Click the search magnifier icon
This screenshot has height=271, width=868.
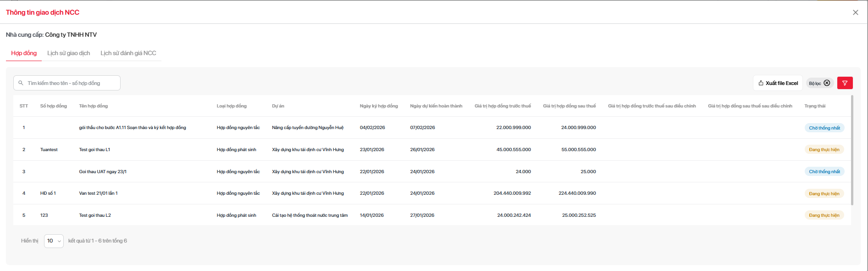21,83
